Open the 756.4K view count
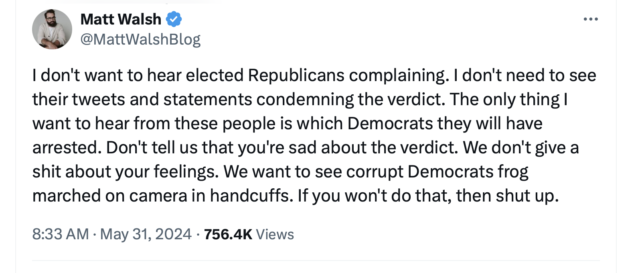This screenshot has width=644, height=273. (x=228, y=234)
